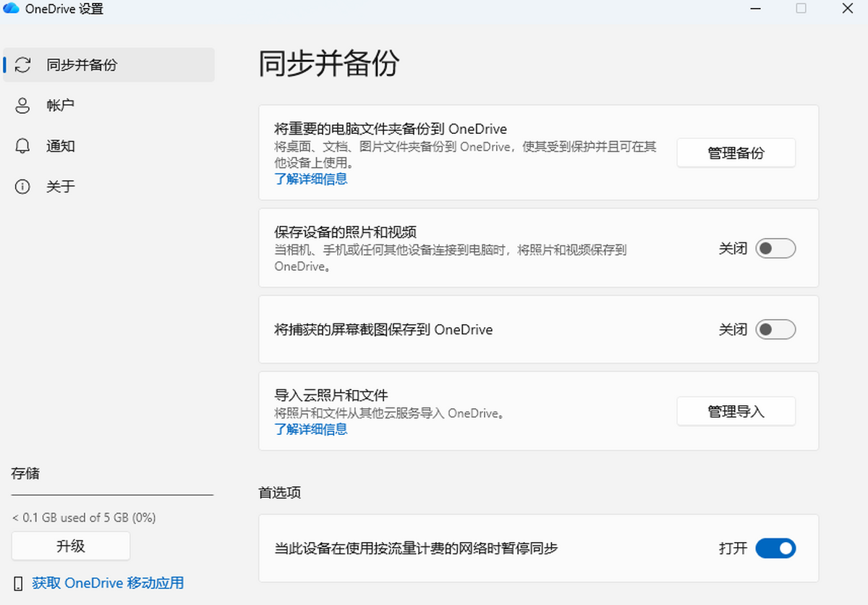Click the 当此设备在使用按流量计费的网络时暂停同步 text

(x=416, y=548)
